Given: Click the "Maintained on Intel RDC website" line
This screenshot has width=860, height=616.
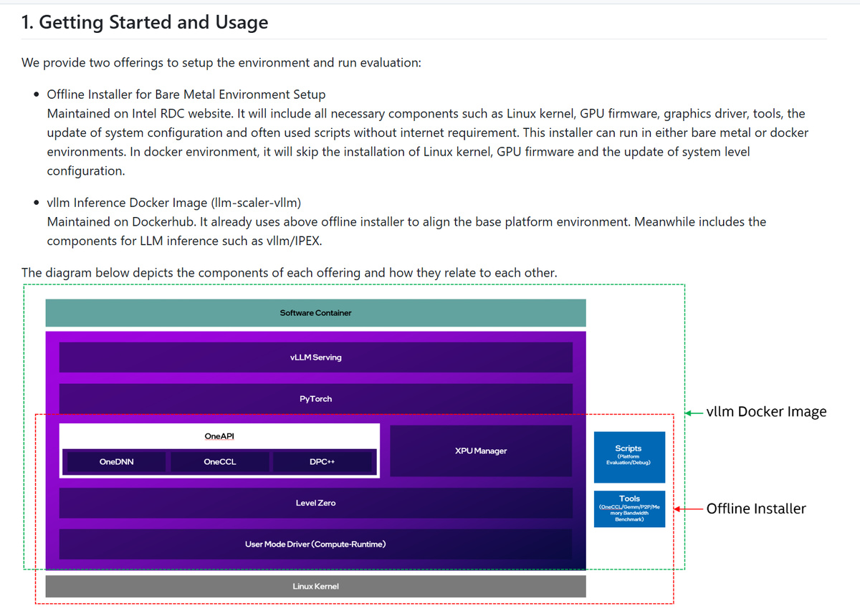Looking at the screenshot, I should pos(426,114).
